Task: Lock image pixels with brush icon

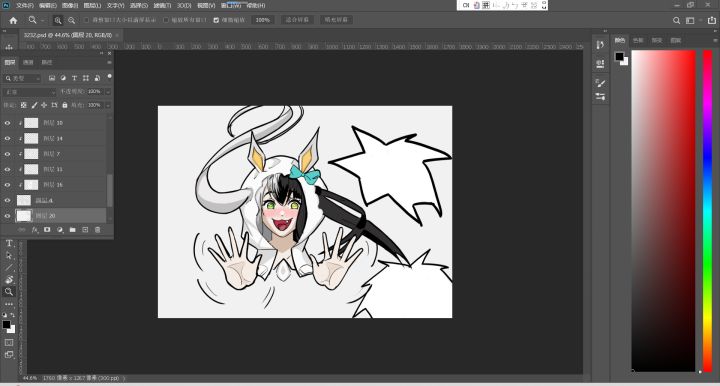Action: 34,105
